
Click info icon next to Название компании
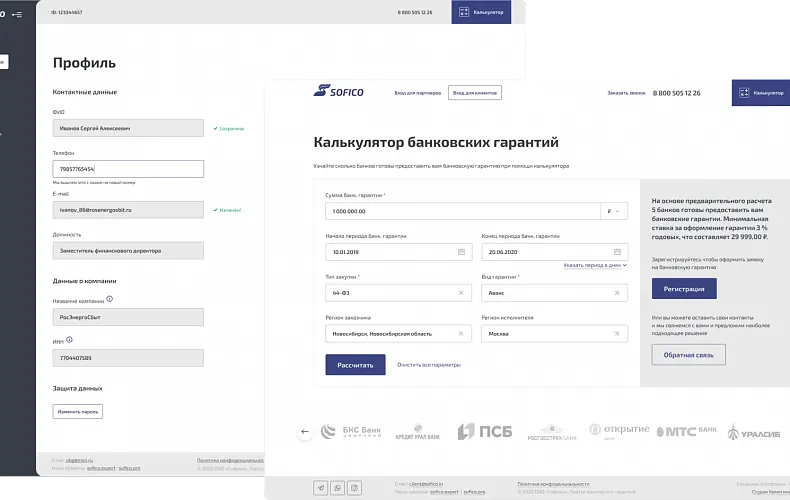(109, 299)
